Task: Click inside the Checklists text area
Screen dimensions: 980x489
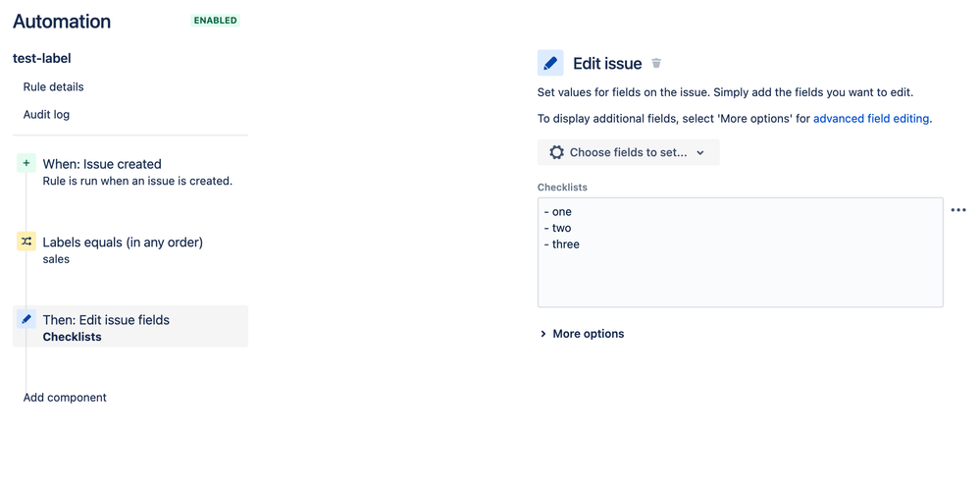Action: (740, 252)
